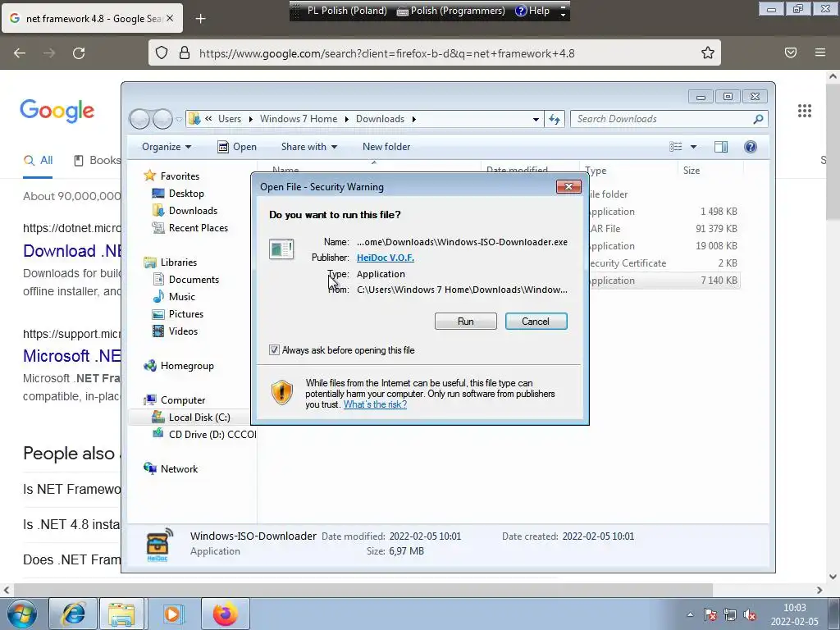Select Computer in the navigation pane
This screenshot has width=840, height=630.
pos(183,399)
